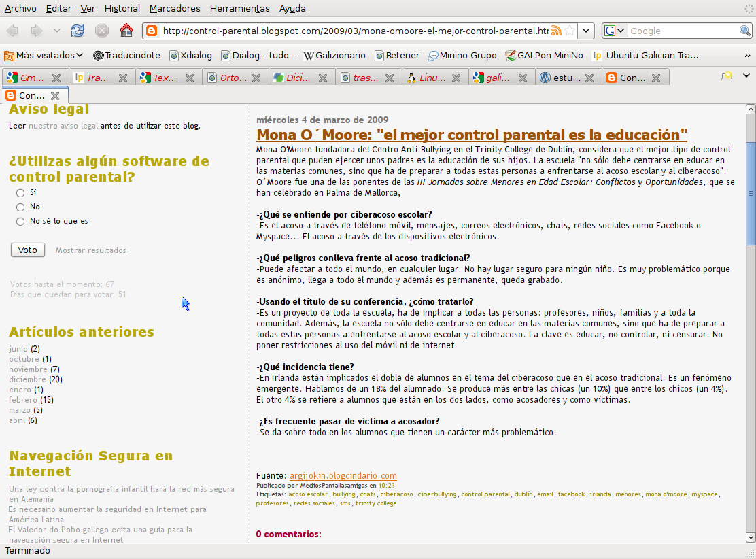
Task: Expand the Más visitados bookmarks folder
Action: [x=44, y=56]
